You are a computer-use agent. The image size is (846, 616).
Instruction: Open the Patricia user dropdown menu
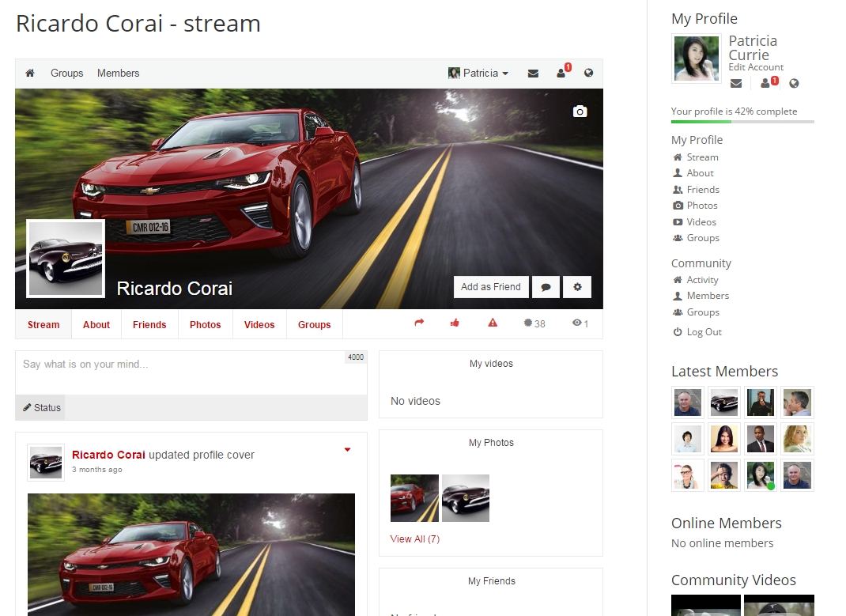(478, 74)
